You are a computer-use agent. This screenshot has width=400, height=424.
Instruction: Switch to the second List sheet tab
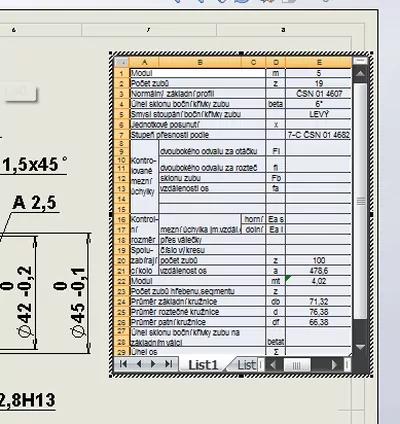pyautogui.click(x=247, y=365)
